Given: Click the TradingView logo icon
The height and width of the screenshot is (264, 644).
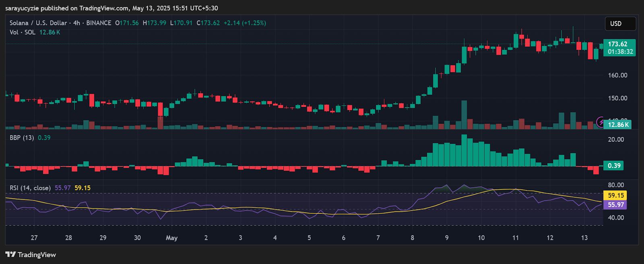Looking at the screenshot, I should [x=10, y=254].
